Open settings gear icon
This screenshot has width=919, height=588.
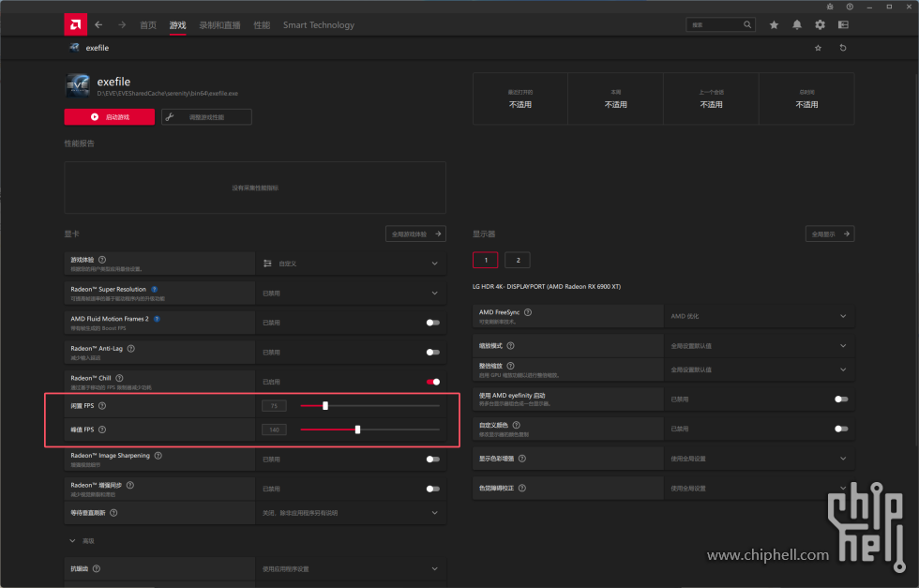pyautogui.click(x=820, y=24)
